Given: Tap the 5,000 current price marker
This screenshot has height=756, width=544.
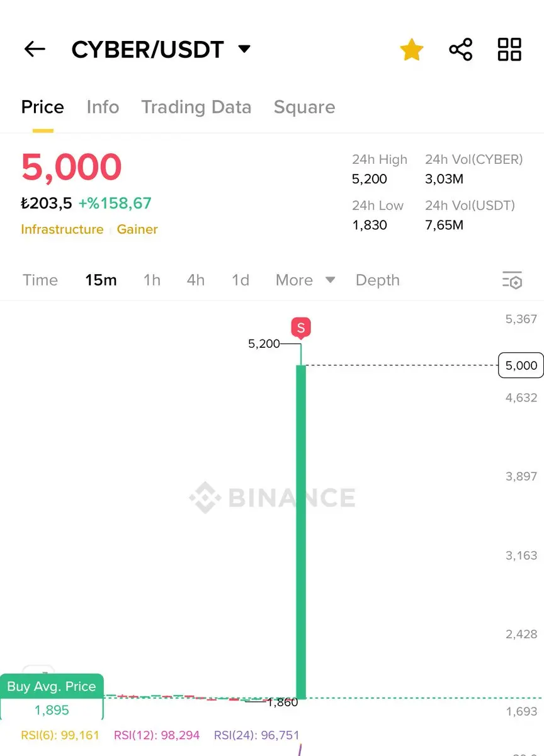Looking at the screenshot, I should 521,365.
